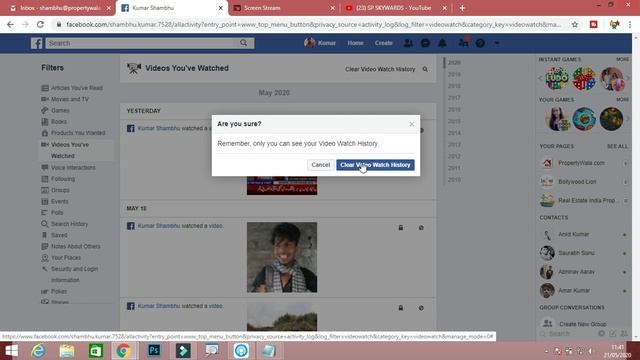This screenshot has width=640, height=360.
Task: Click MORE link in Instant Games
Action: pyautogui.click(x=622, y=60)
